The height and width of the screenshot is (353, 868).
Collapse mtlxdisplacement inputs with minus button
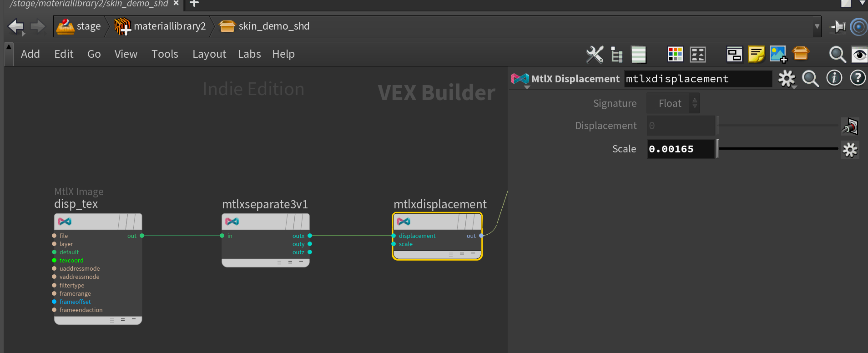click(473, 254)
